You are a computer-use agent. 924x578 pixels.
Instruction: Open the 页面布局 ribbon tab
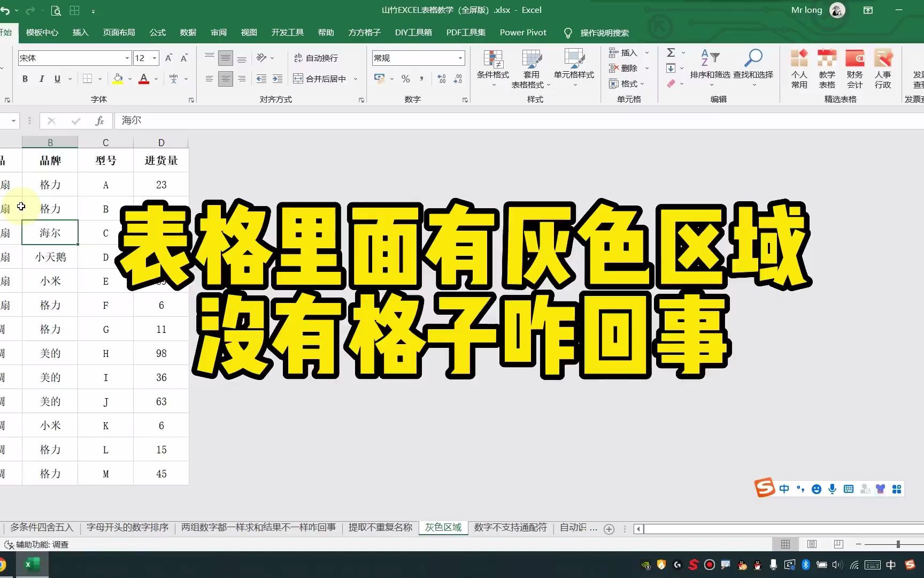coord(119,33)
